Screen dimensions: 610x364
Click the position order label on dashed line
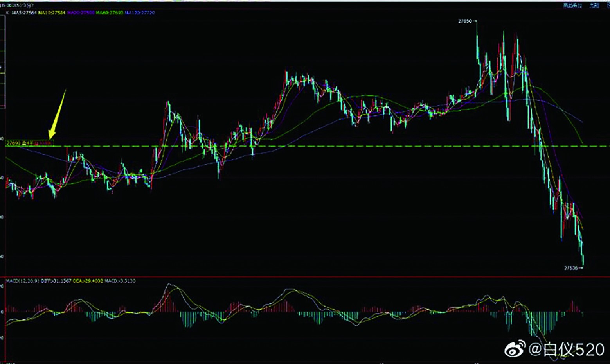pos(30,143)
